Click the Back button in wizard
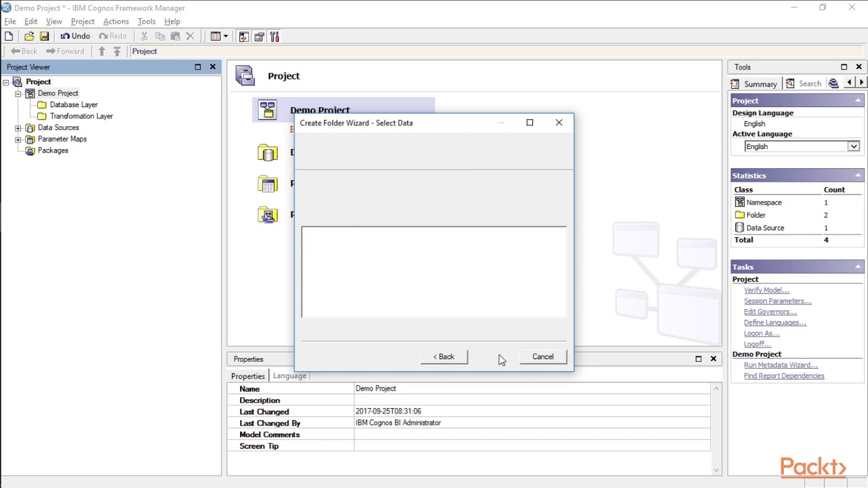This screenshot has height=488, width=868. (x=444, y=357)
